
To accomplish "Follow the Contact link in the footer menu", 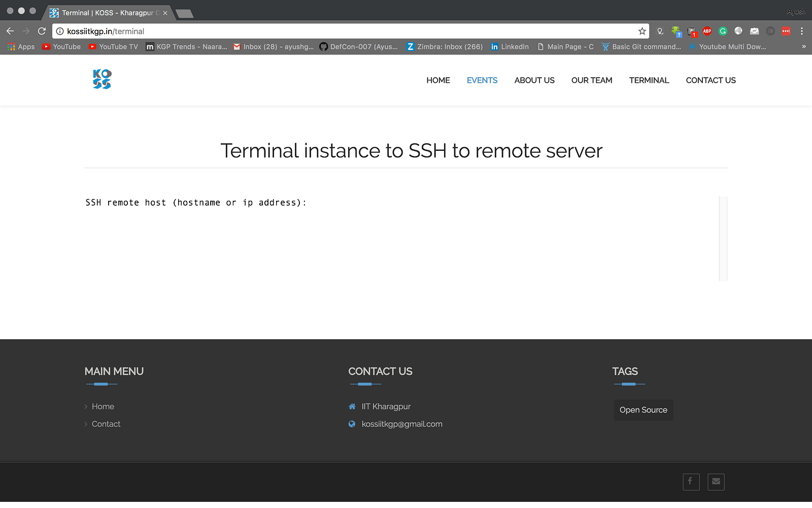I will [x=106, y=424].
